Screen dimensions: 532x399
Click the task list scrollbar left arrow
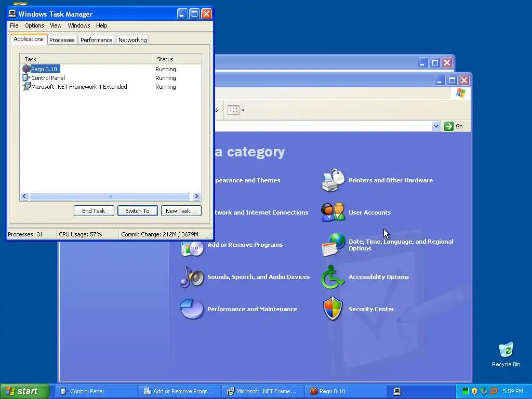click(x=24, y=196)
